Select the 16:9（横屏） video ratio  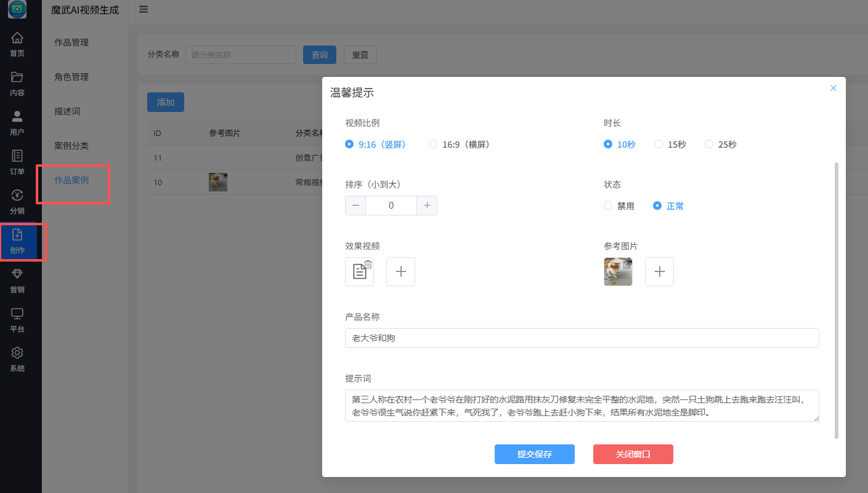(x=433, y=144)
